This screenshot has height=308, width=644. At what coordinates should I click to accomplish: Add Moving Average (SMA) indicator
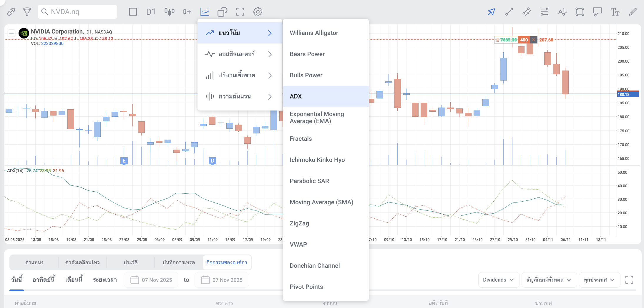coord(326,202)
